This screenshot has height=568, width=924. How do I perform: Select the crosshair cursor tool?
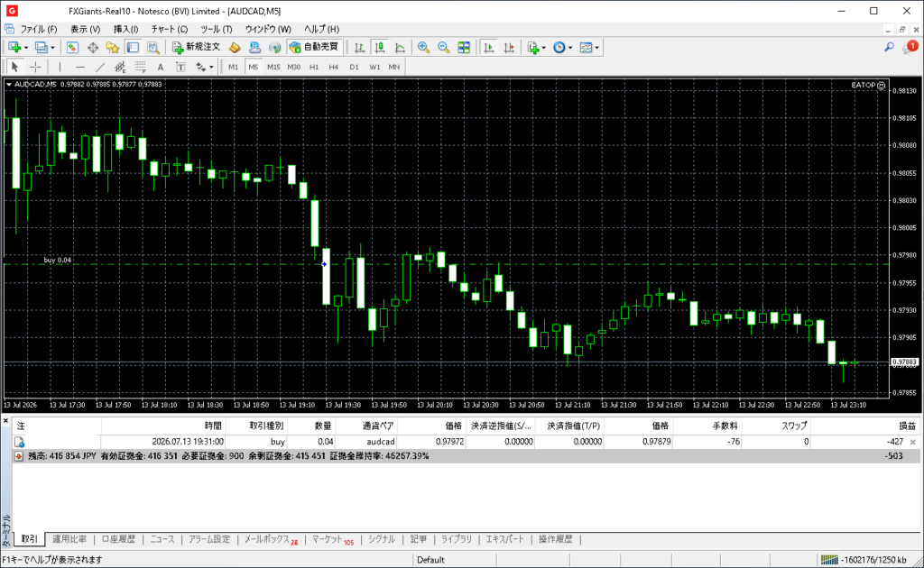(x=35, y=67)
